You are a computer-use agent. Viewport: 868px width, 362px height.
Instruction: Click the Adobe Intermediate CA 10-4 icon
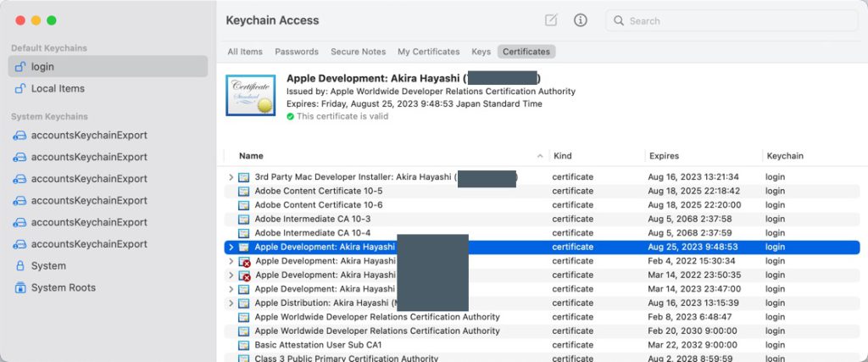[x=243, y=233]
